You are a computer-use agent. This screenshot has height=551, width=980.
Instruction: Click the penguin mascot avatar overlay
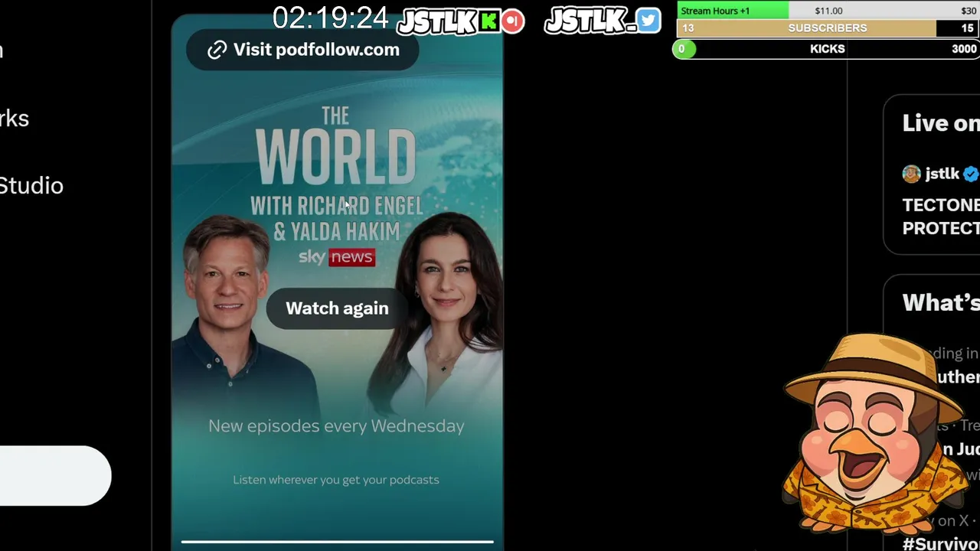coord(877,435)
